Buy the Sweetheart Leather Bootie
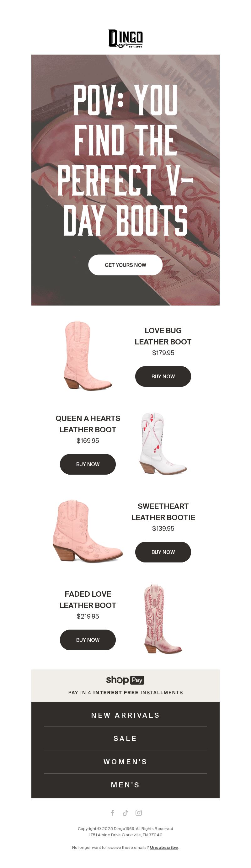 pos(163,552)
